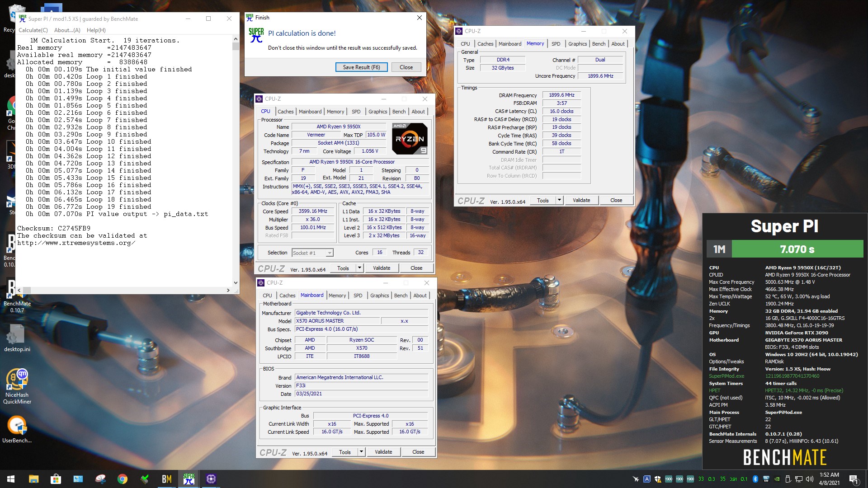Viewport: 868px width, 488px height.
Task: Switch to Caches tab in CPU-Z CPU window
Action: tap(285, 112)
